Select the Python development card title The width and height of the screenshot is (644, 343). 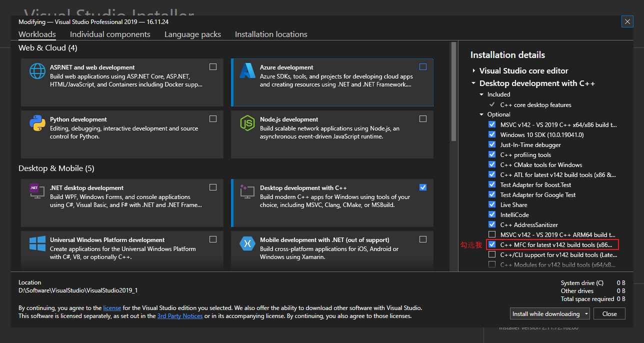78,119
